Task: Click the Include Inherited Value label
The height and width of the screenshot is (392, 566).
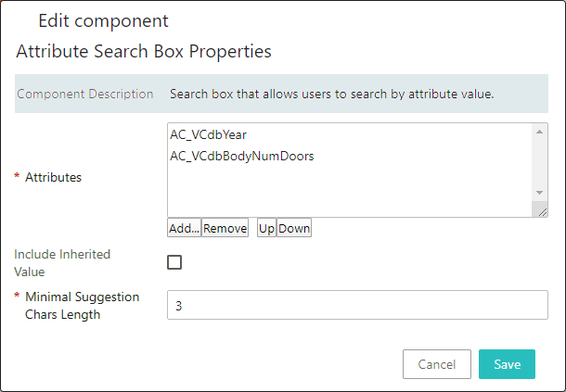Action: (62, 263)
